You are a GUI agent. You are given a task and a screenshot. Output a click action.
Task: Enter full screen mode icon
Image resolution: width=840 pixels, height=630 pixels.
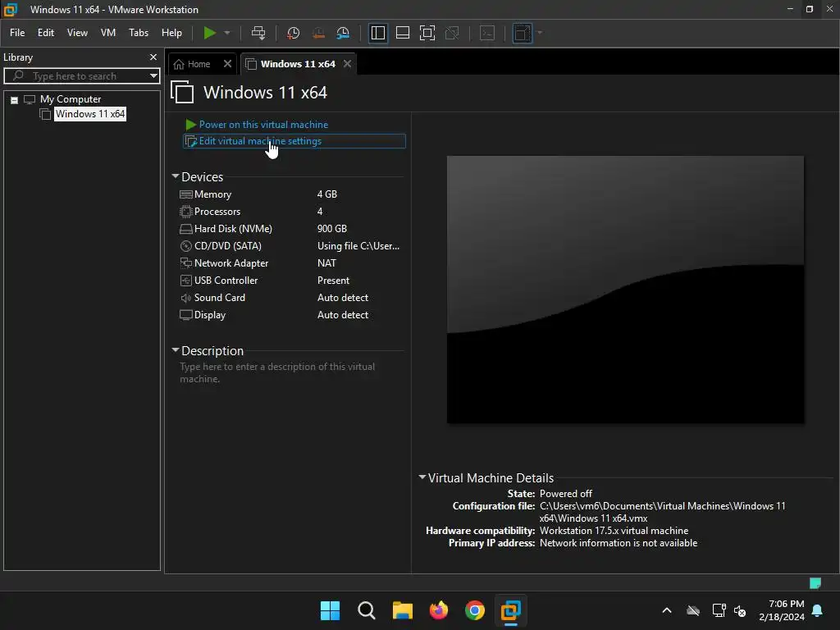[x=427, y=33]
